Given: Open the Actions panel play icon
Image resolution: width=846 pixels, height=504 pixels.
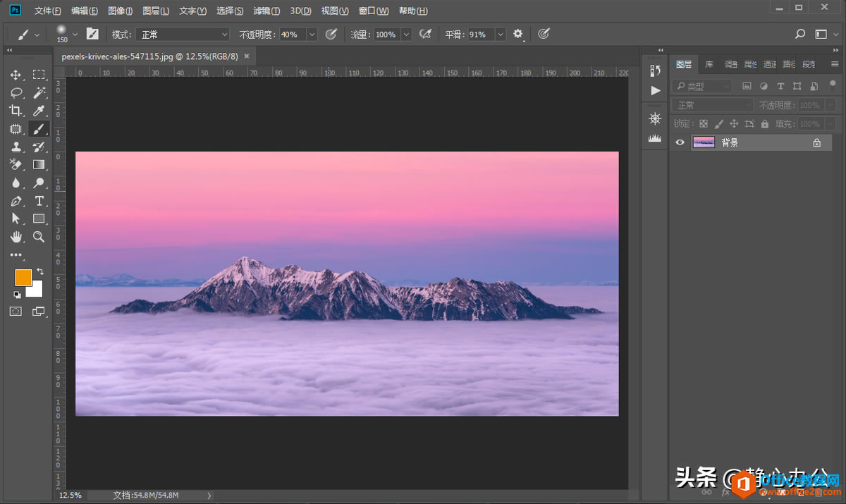Looking at the screenshot, I should click(x=655, y=90).
